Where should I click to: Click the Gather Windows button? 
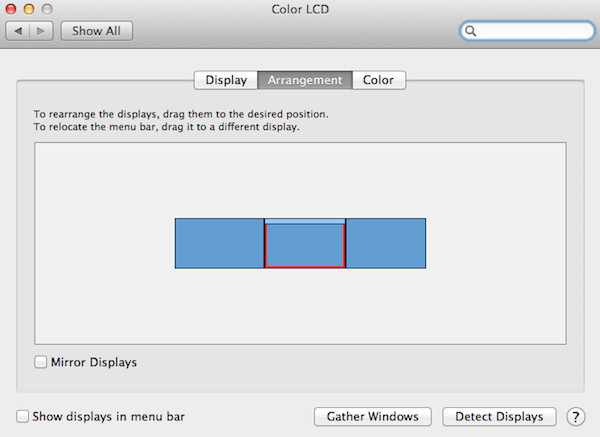[373, 416]
